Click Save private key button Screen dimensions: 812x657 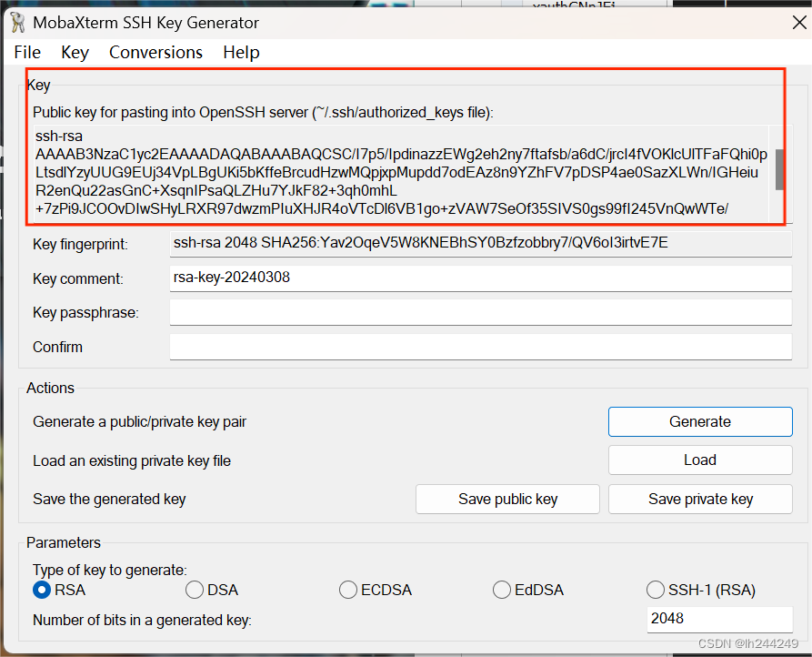pyautogui.click(x=700, y=499)
